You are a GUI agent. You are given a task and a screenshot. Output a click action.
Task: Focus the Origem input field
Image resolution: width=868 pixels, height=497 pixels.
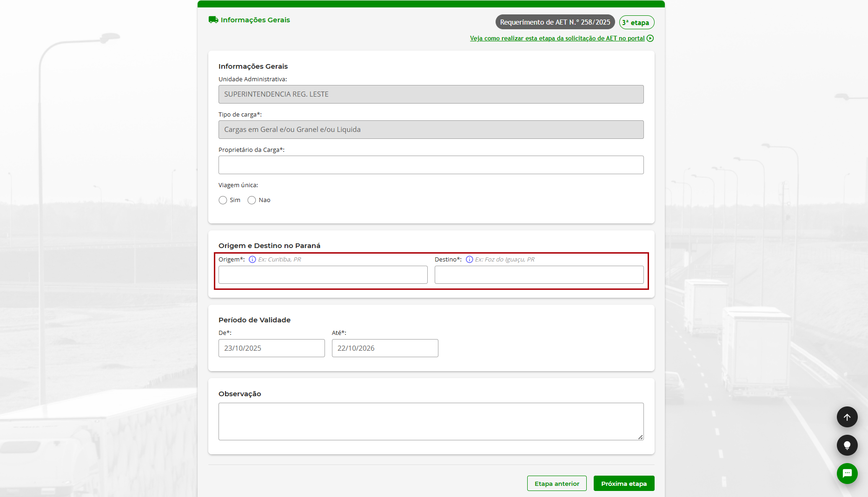coord(323,275)
